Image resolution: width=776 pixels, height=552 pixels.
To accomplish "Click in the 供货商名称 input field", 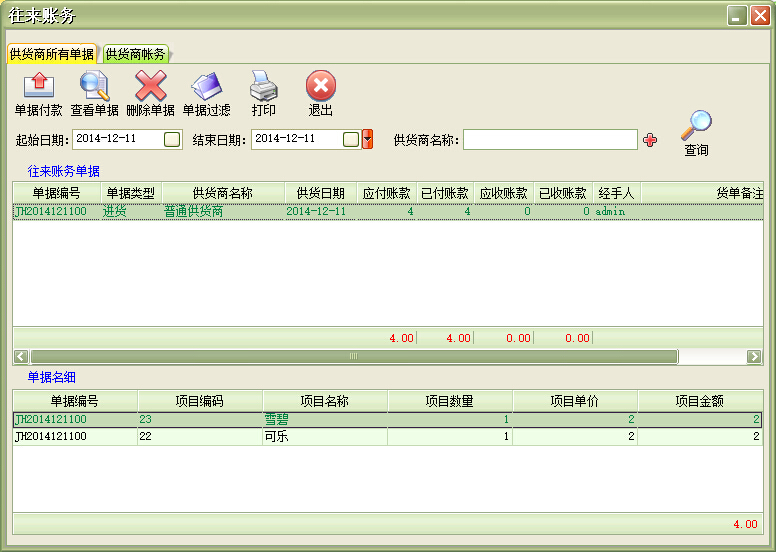I will tap(549, 139).
